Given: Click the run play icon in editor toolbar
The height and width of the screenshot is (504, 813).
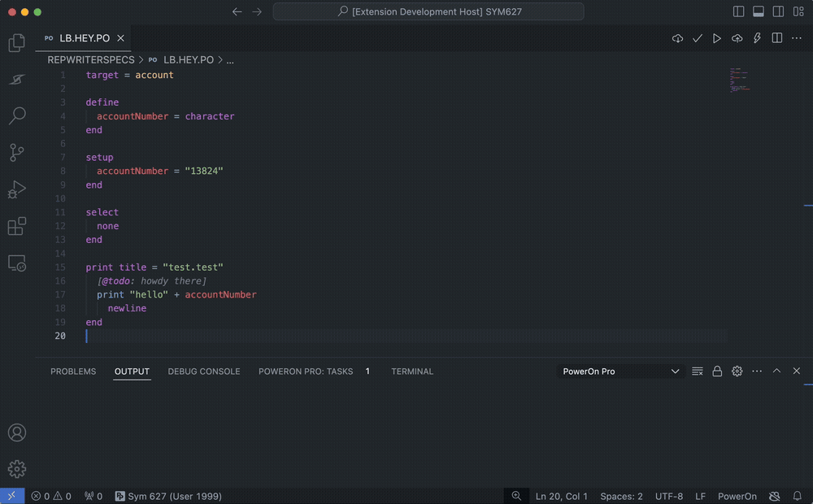Looking at the screenshot, I should point(716,38).
